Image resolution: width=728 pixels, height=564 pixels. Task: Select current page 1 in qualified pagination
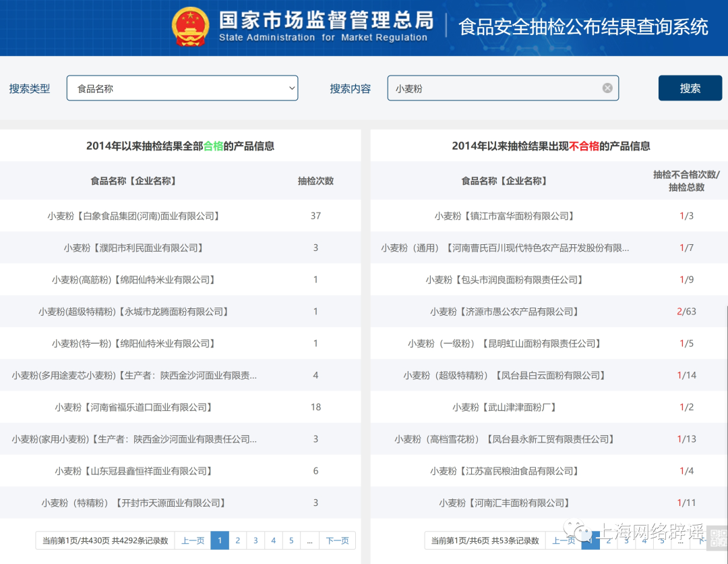pyautogui.click(x=220, y=540)
